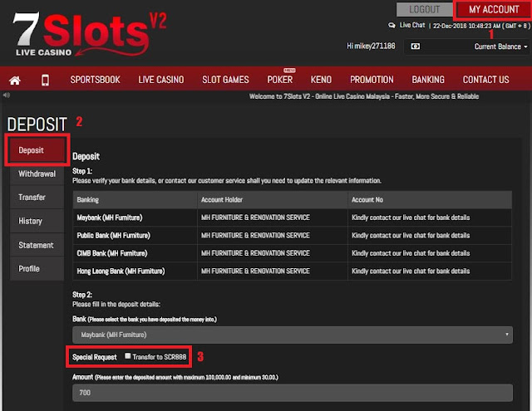Click the CIMB Bank (MH Furniture) row
The image size is (532, 411).
(x=292, y=253)
